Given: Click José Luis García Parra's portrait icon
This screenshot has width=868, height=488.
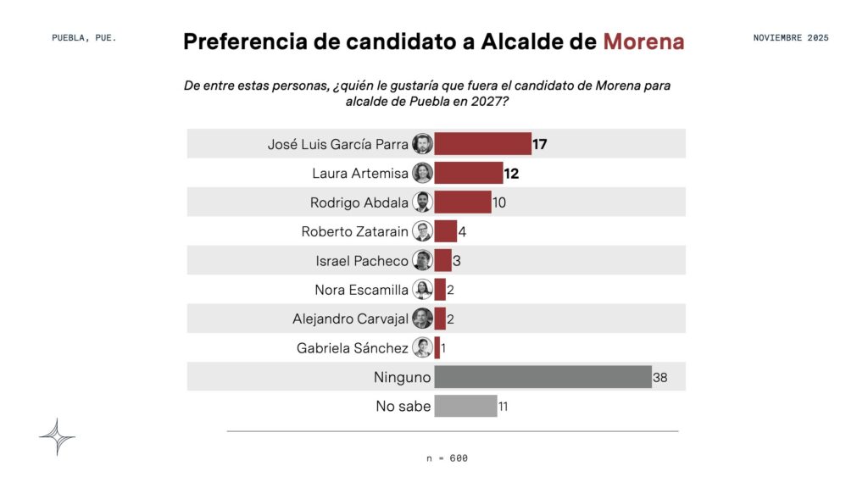Looking at the screenshot, I should [x=422, y=144].
